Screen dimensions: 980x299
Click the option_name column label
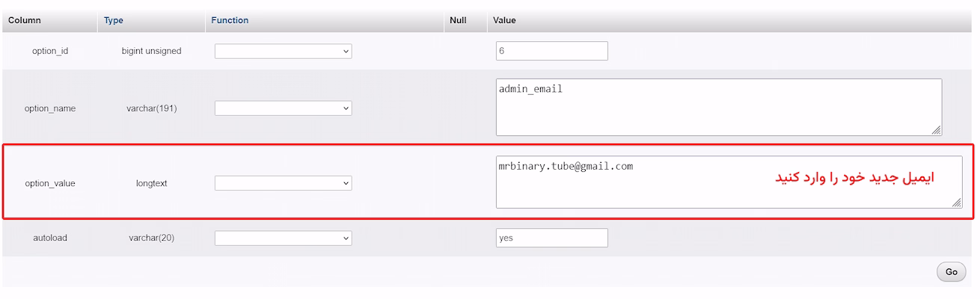(50, 108)
